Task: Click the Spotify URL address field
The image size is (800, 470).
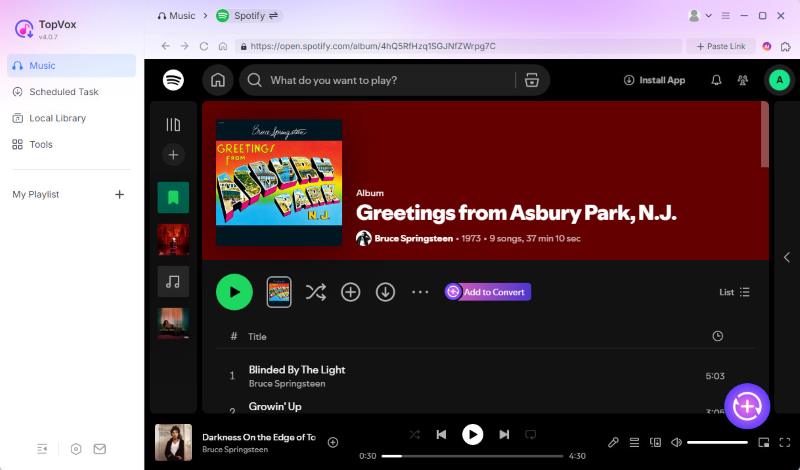Action: click(458, 46)
